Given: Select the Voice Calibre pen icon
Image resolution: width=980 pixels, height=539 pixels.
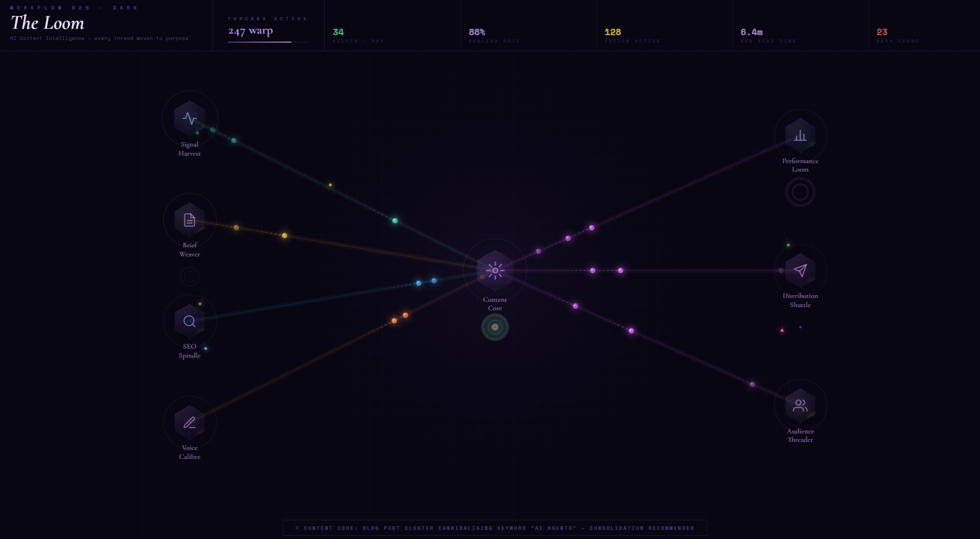Looking at the screenshot, I should coord(190,422).
